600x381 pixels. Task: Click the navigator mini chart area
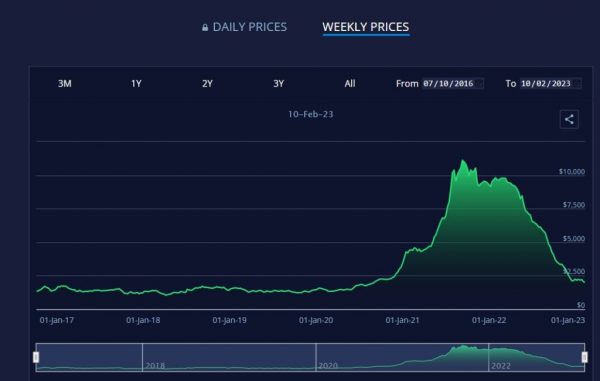[x=310, y=357]
